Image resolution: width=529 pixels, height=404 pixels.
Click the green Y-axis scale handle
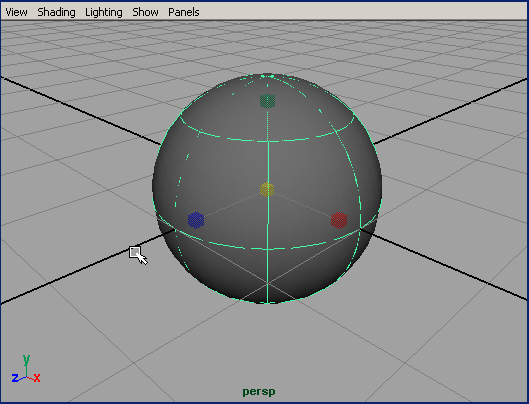click(x=268, y=101)
